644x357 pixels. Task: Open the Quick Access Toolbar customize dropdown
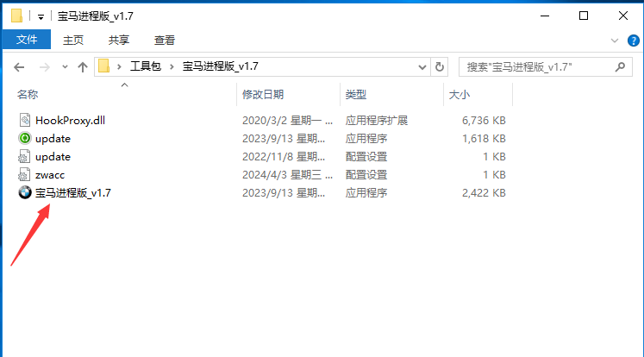(41, 17)
